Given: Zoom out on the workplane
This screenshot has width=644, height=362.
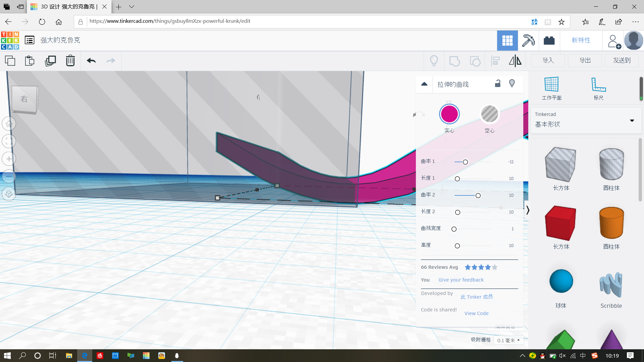Looking at the screenshot, I should pyautogui.click(x=9, y=176).
